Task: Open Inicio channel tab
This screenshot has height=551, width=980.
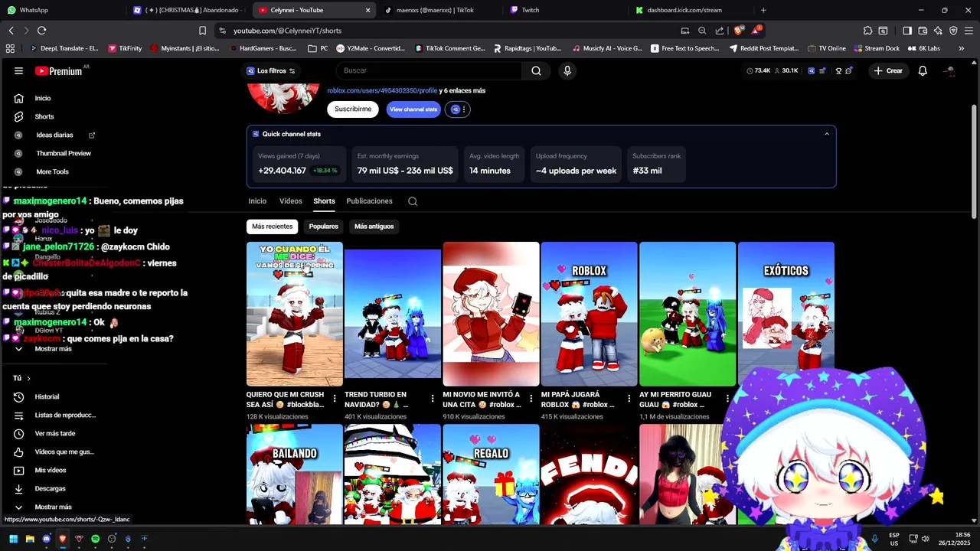Action: pyautogui.click(x=257, y=201)
